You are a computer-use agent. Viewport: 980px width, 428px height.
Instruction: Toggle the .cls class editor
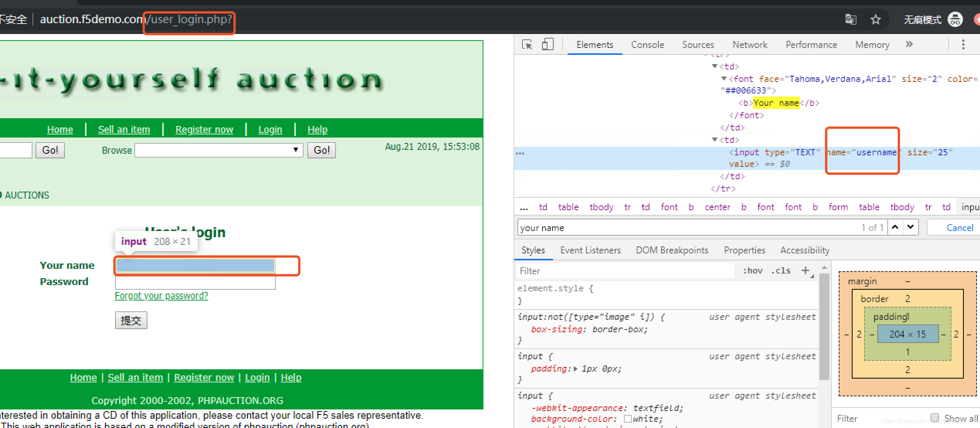pos(780,271)
